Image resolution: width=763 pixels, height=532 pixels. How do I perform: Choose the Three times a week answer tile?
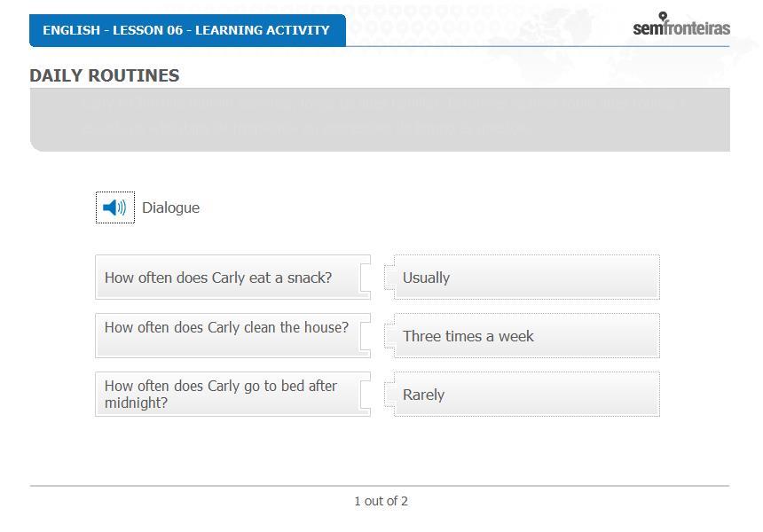(x=526, y=335)
